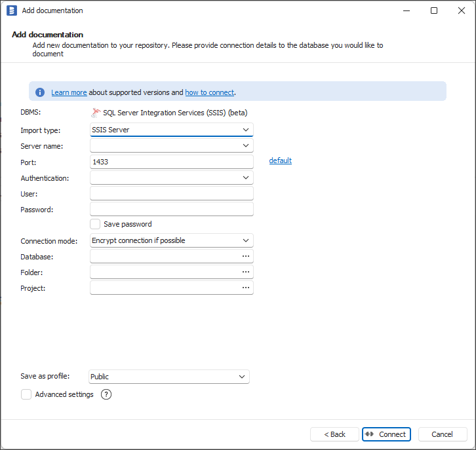Reset port using the default link
The height and width of the screenshot is (450, 476).
[x=280, y=160]
